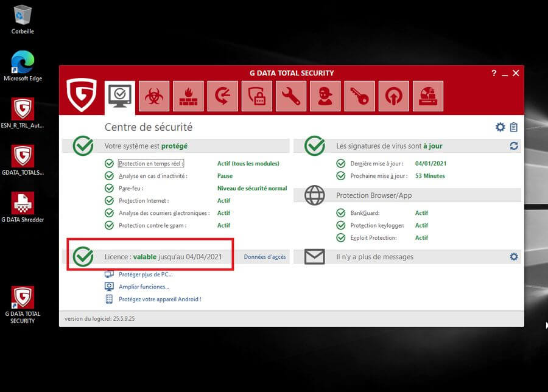The width and height of the screenshot is (548, 392).
Task: Open the help question mark
Action: tap(494, 73)
